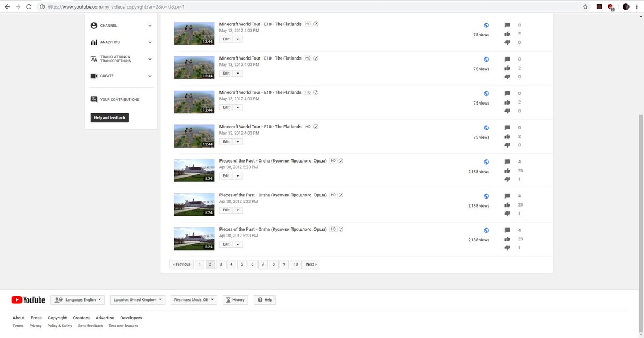Open the Creators footer link
The width and height of the screenshot is (644, 338).
pyautogui.click(x=81, y=318)
